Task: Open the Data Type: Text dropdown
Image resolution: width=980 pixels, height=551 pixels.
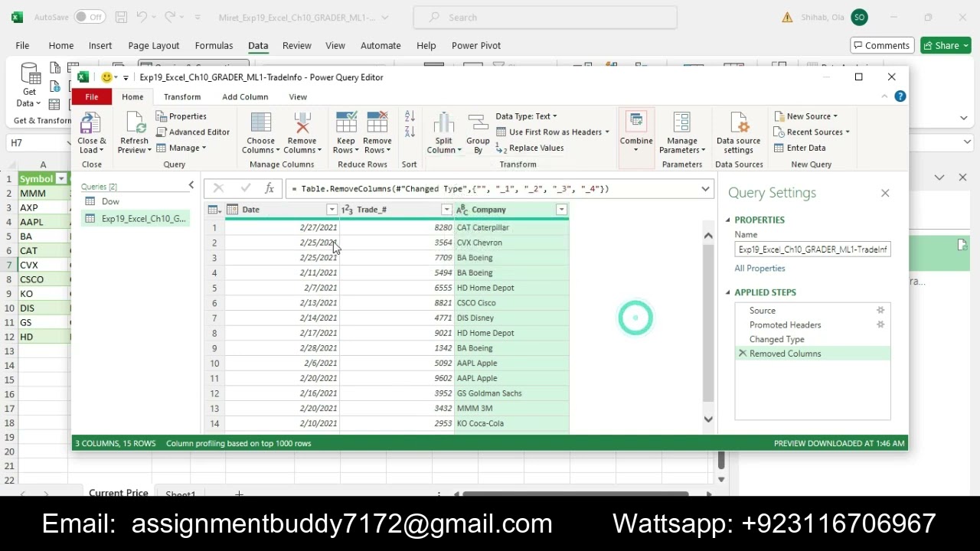Action: [x=526, y=116]
